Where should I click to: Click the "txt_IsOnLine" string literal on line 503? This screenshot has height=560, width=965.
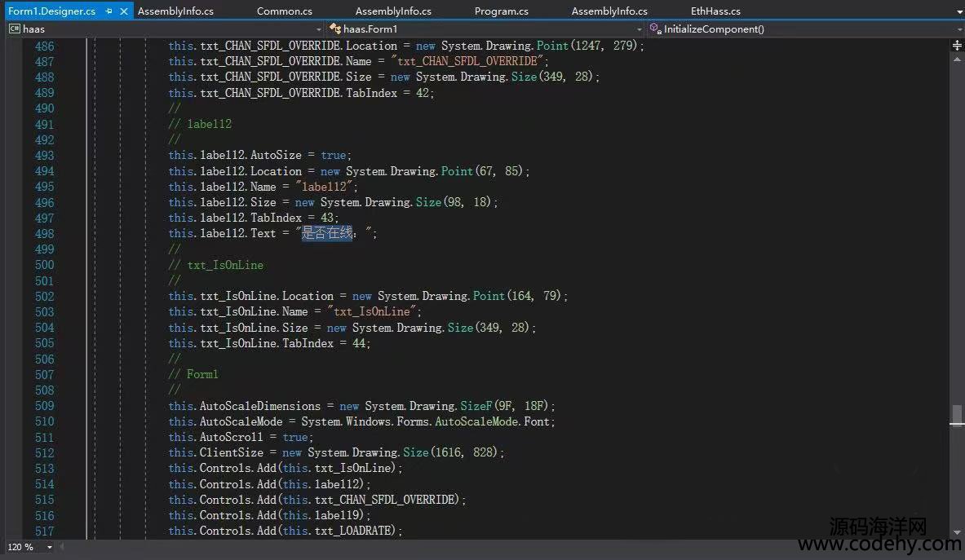[x=372, y=311]
